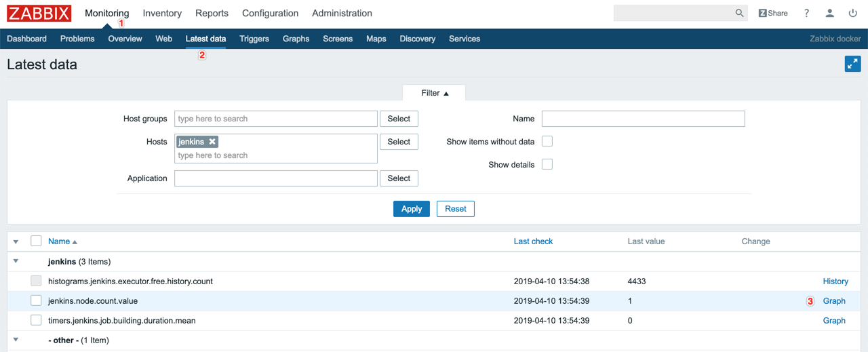Click the logout power icon
The height and width of the screenshot is (352, 868).
point(853,14)
